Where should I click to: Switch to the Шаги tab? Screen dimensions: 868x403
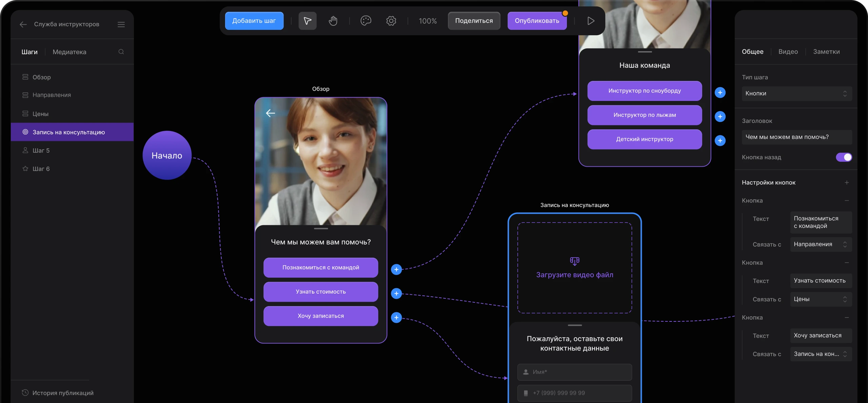pyautogui.click(x=29, y=52)
